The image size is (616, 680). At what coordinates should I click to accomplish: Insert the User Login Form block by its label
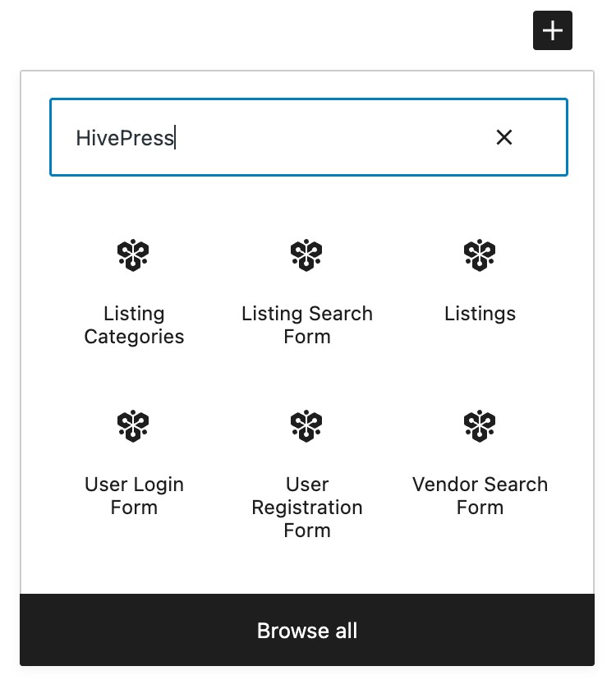pos(133,495)
